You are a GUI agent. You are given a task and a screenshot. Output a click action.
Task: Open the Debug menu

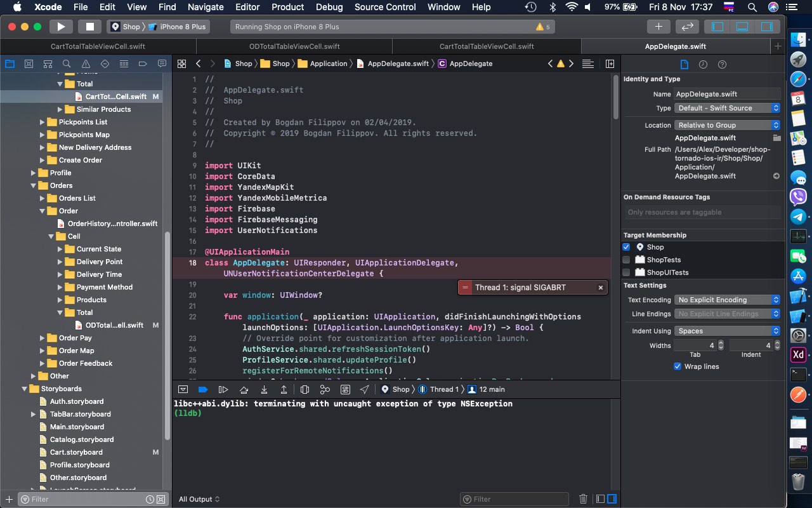pyautogui.click(x=329, y=7)
